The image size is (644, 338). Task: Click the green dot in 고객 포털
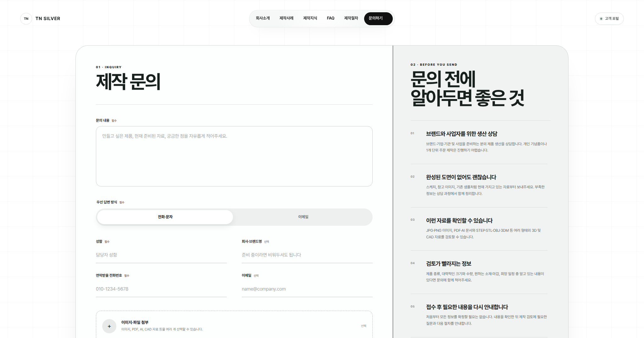pyautogui.click(x=601, y=19)
